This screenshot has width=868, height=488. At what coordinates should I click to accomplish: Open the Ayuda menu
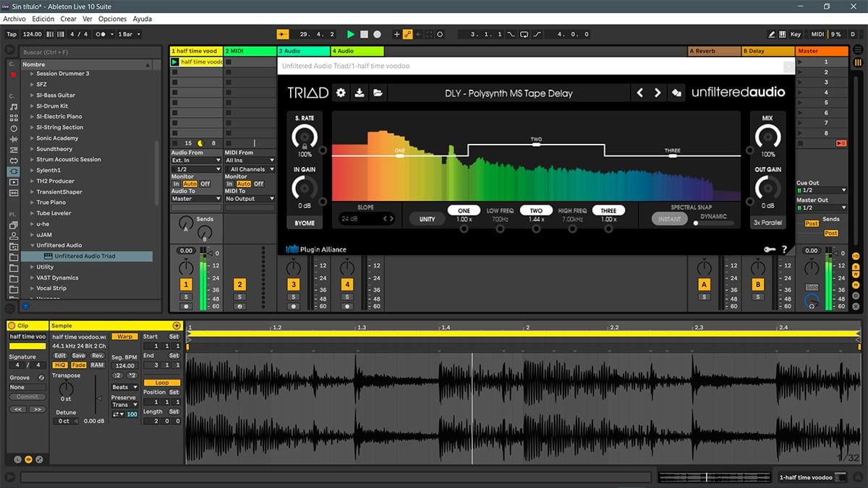pyautogui.click(x=142, y=19)
